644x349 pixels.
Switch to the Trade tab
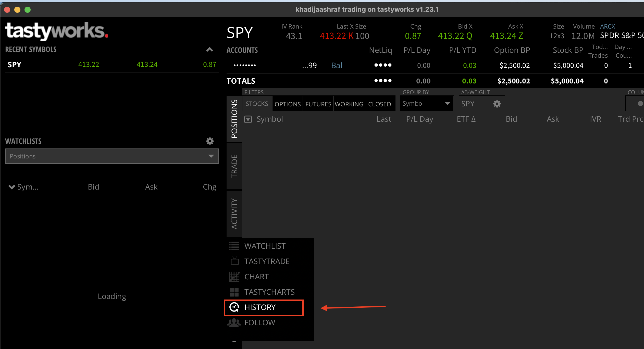coord(234,166)
